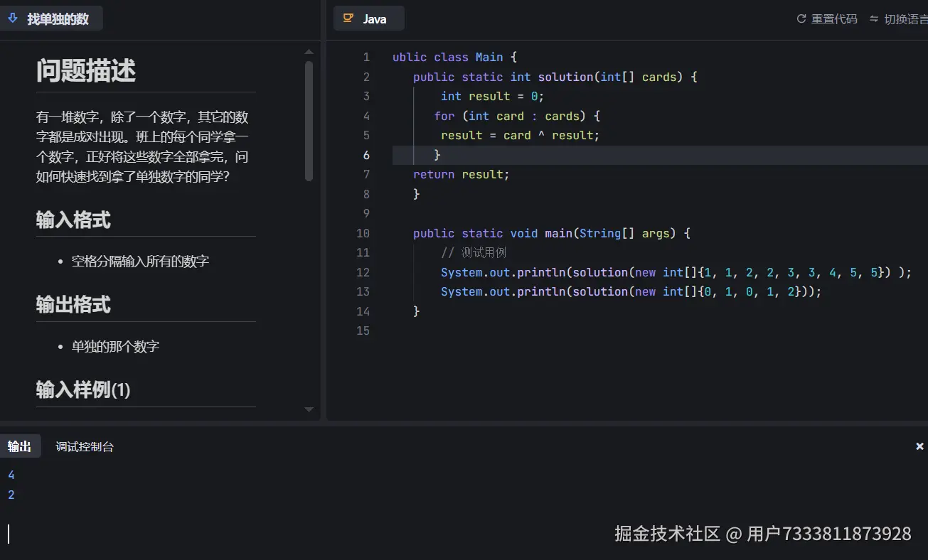This screenshot has width=928, height=560.
Task: Click the 切换语言 swap arrows icon
Action: pos(874,19)
